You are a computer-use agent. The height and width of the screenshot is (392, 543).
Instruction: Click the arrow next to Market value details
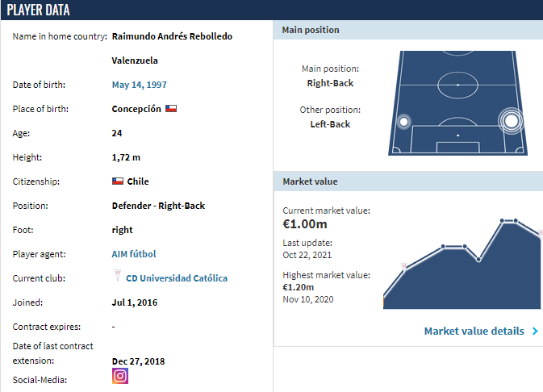point(536,331)
